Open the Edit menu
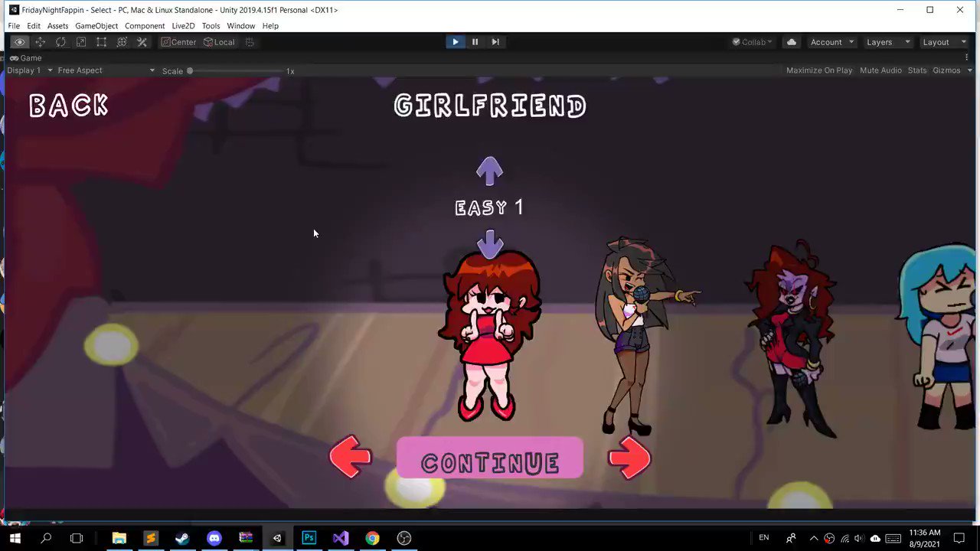 pyautogui.click(x=34, y=26)
